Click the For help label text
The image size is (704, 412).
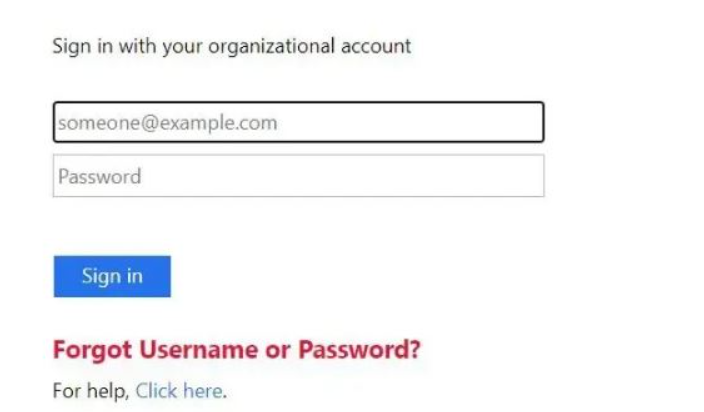91,391
